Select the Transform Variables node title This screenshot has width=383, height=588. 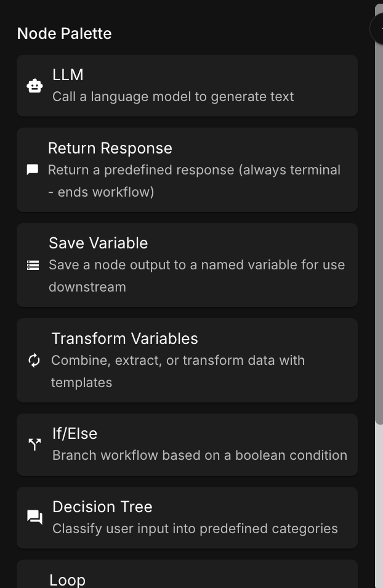coord(124,338)
